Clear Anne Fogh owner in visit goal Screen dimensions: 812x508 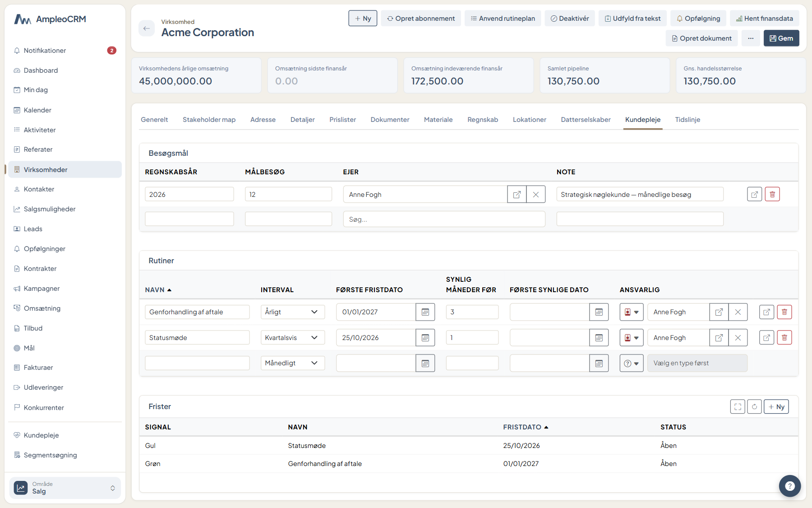tap(535, 194)
